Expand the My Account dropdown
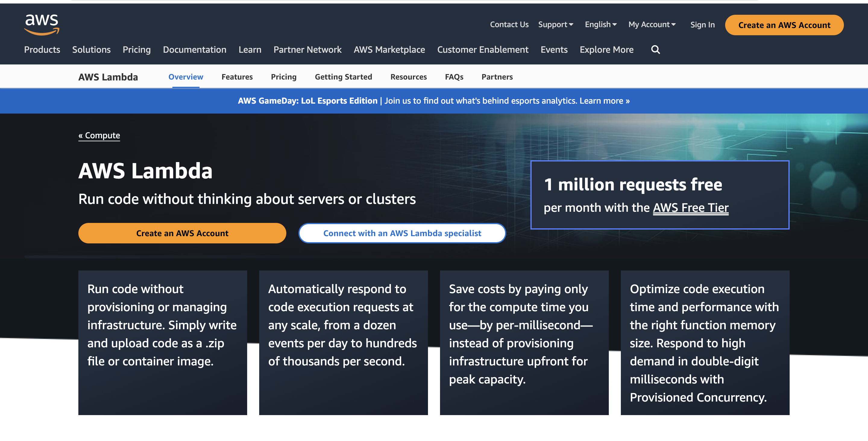The height and width of the screenshot is (441, 868). click(651, 24)
